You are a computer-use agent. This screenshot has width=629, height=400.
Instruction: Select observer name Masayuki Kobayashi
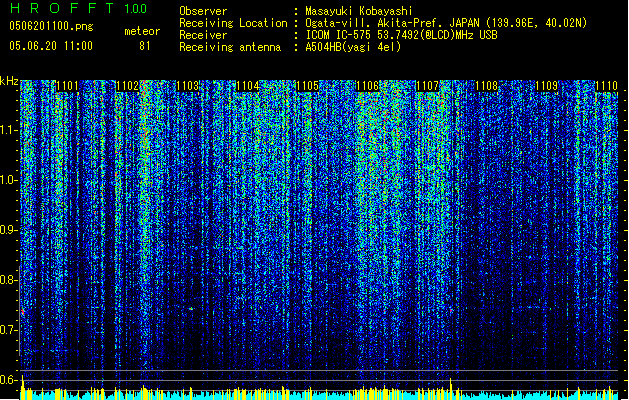point(359,11)
